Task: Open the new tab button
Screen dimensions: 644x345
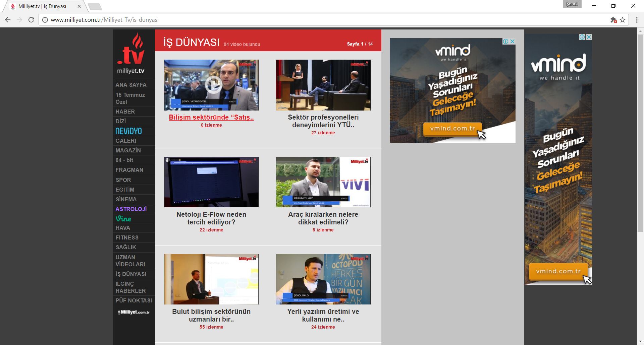Action: coord(95,6)
